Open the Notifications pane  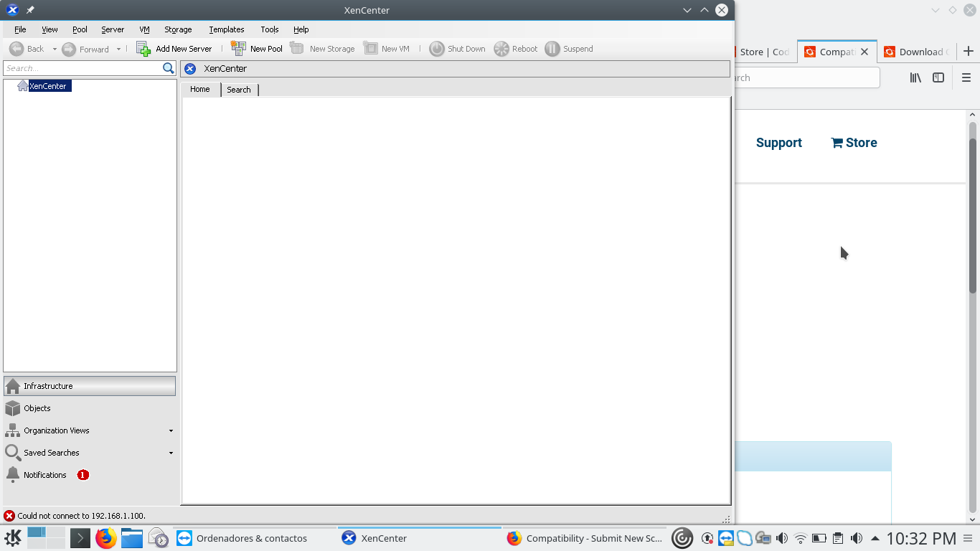[90, 475]
